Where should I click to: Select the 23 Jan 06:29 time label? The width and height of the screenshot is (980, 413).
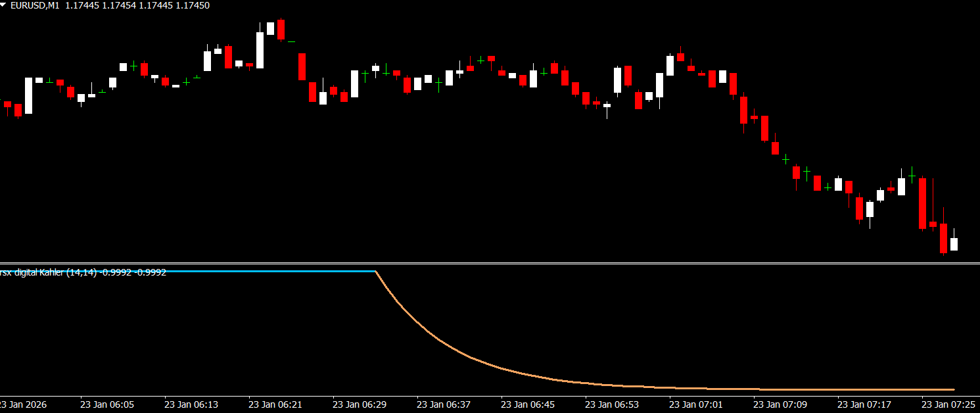(360, 404)
